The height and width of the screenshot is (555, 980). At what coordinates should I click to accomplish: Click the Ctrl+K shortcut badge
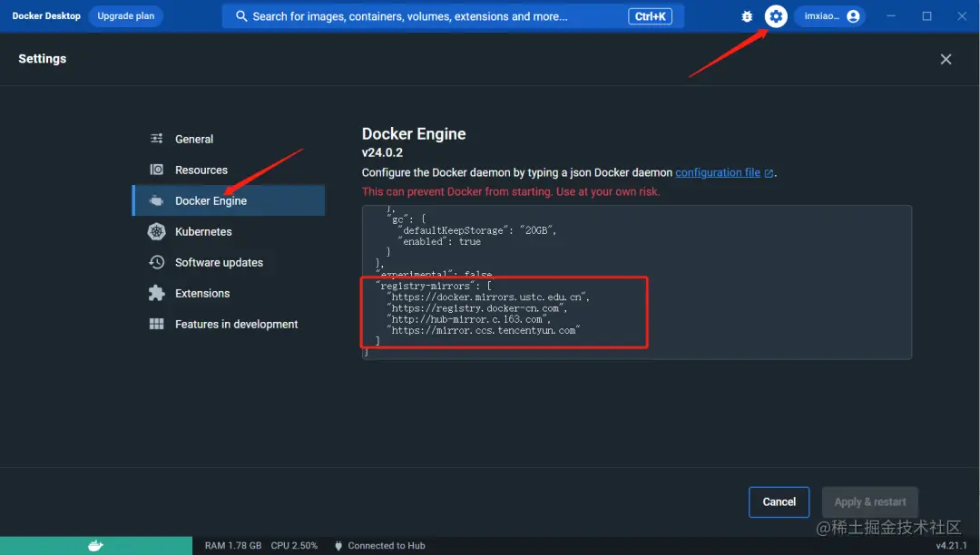(650, 16)
